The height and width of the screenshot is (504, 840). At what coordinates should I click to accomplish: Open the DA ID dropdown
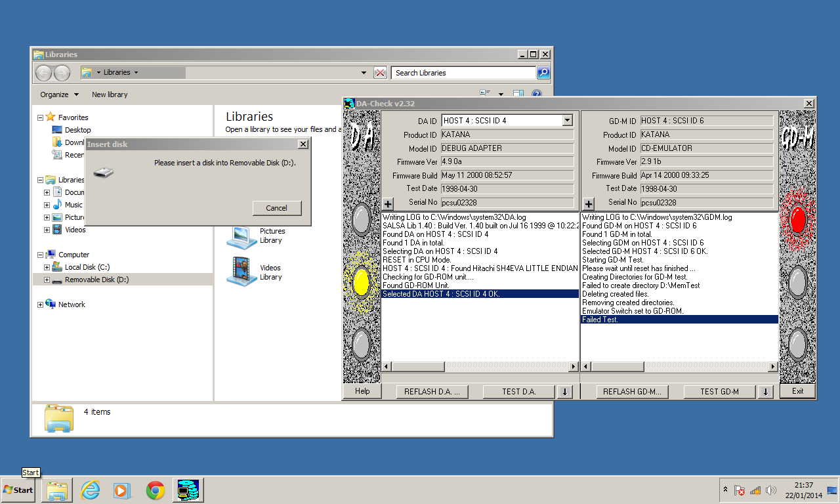click(568, 121)
